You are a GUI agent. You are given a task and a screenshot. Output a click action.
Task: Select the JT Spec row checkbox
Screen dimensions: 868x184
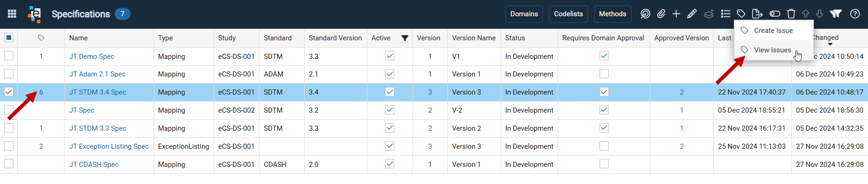(x=9, y=110)
